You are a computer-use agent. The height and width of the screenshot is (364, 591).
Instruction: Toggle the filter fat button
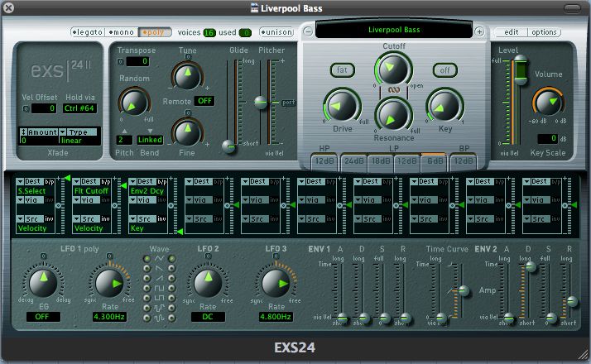(342, 70)
